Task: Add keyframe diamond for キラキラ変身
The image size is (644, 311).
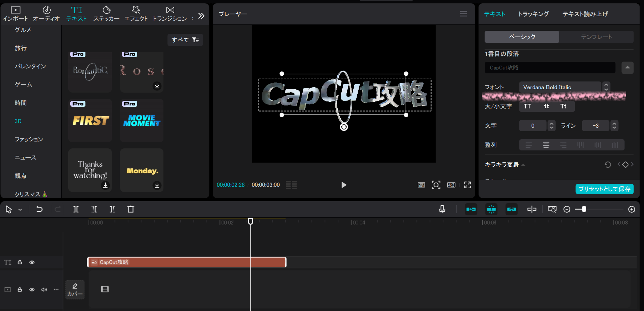Action: click(x=625, y=165)
